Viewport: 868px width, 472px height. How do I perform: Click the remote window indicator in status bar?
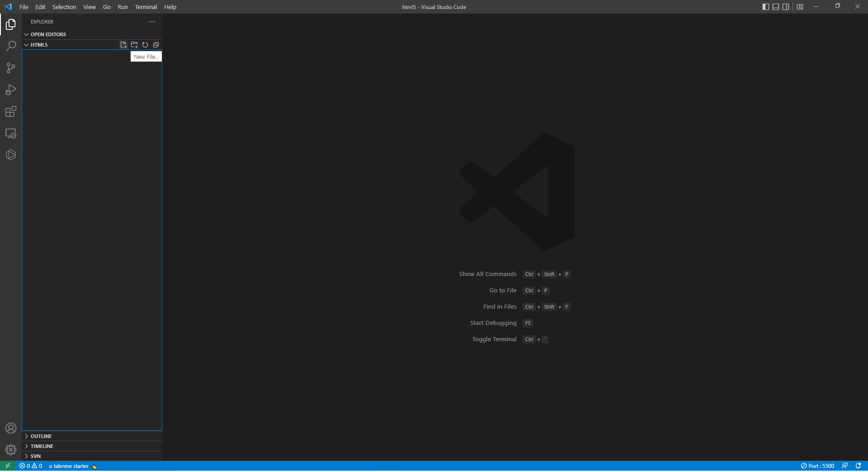point(8,466)
